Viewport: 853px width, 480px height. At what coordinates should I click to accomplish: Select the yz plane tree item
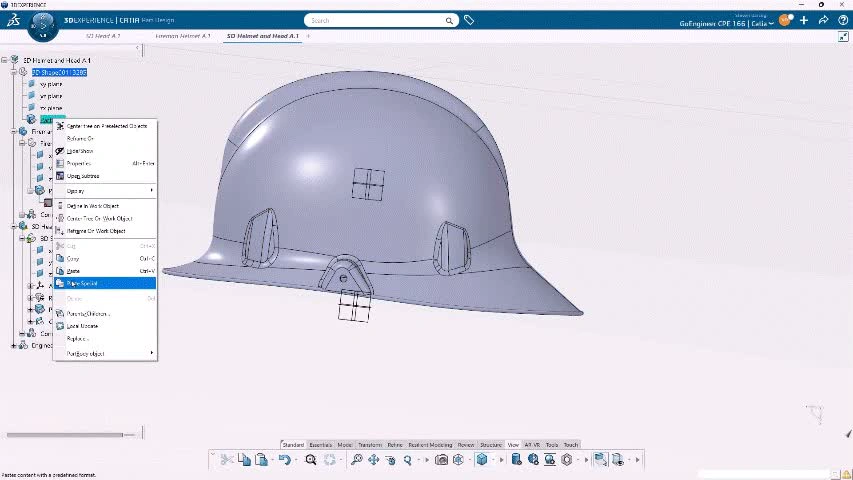(51, 96)
